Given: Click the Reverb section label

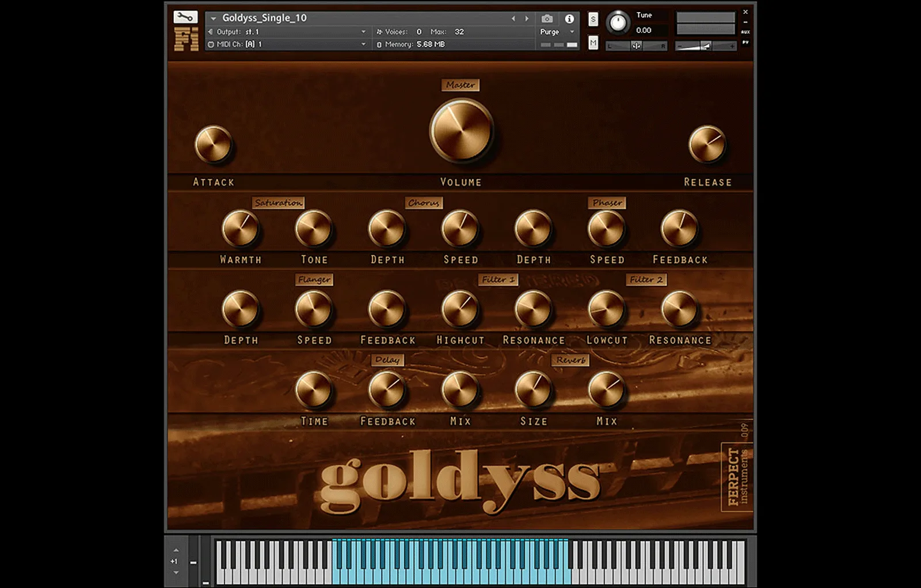Looking at the screenshot, I should (x=570, y=360).
